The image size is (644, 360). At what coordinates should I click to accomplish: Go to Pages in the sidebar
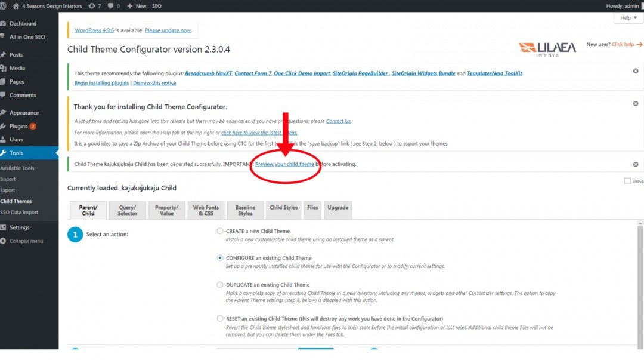(x=17, y=81)
